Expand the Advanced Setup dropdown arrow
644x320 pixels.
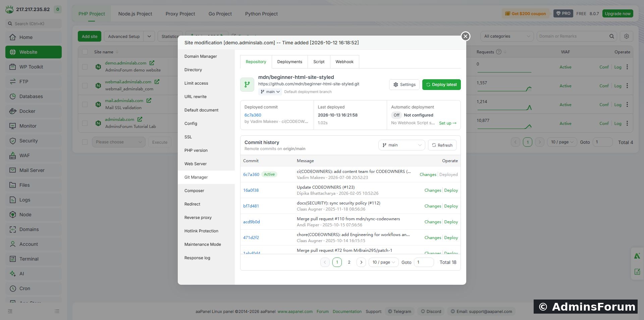pos(149,36)
